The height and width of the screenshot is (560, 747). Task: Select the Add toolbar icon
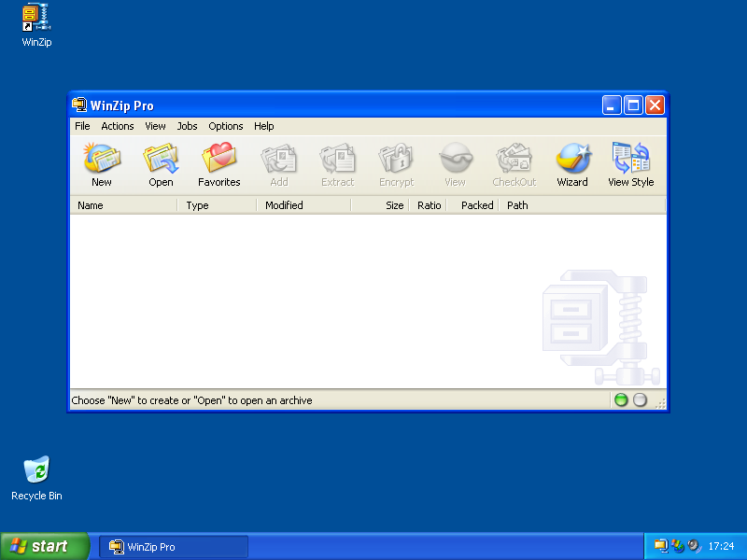coord(279,162)
